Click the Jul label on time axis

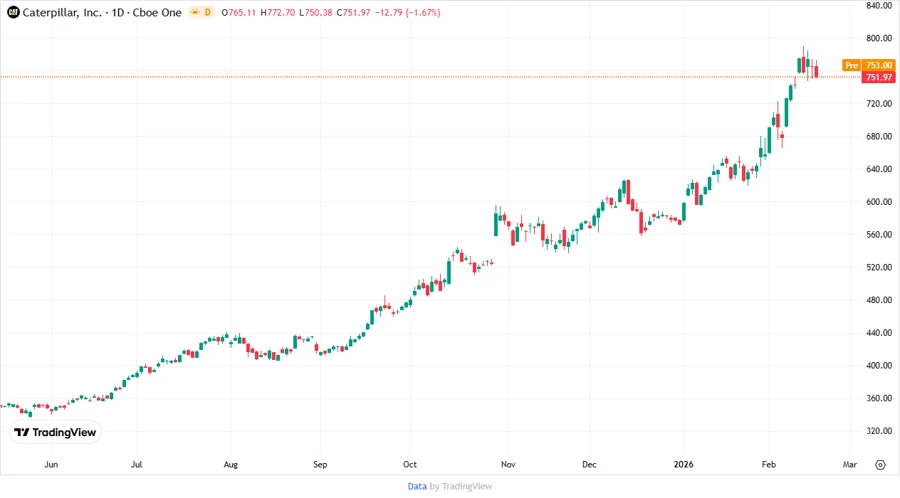(137, 464)
